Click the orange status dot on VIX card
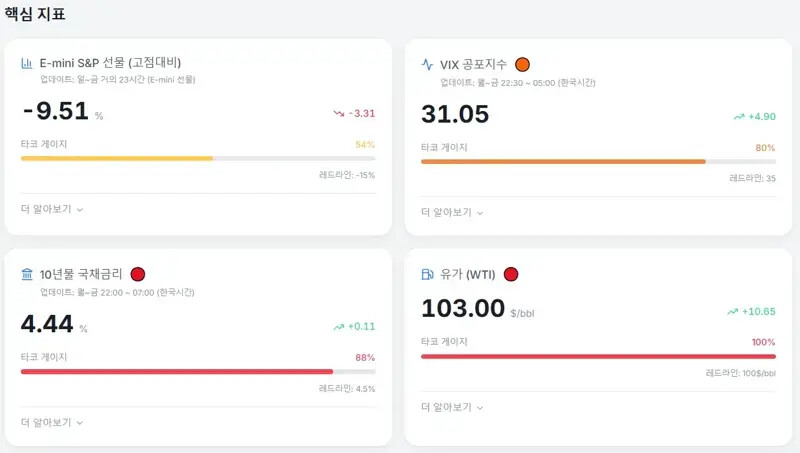Screen dimensions: 800x453 click(x=522, y=65)
